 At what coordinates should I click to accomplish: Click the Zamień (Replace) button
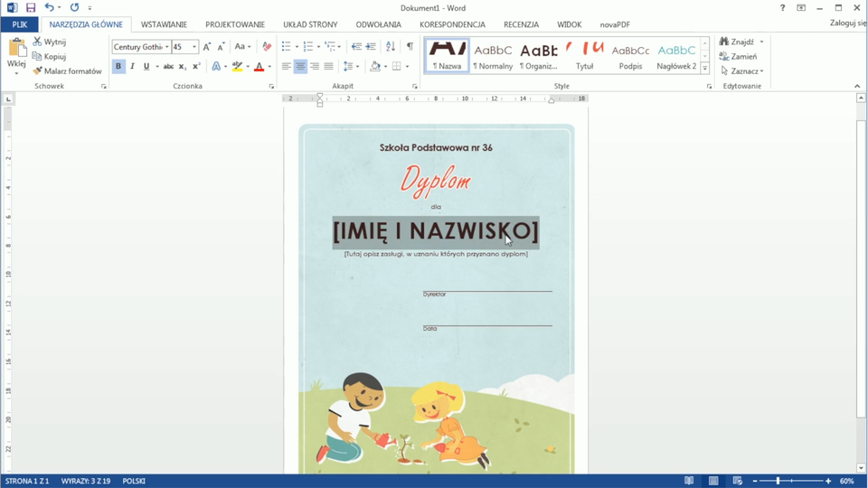tap(739, 56)
